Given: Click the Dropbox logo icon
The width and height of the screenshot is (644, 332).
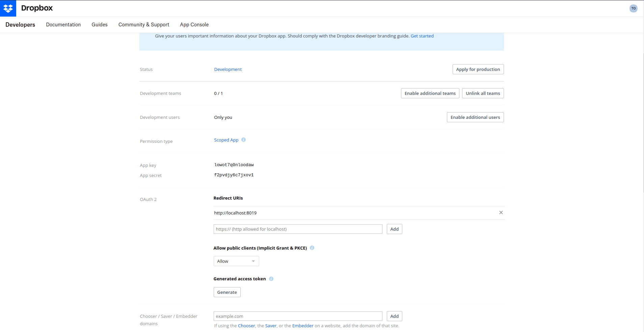Looking at the screenshot, I should [8, 8].
